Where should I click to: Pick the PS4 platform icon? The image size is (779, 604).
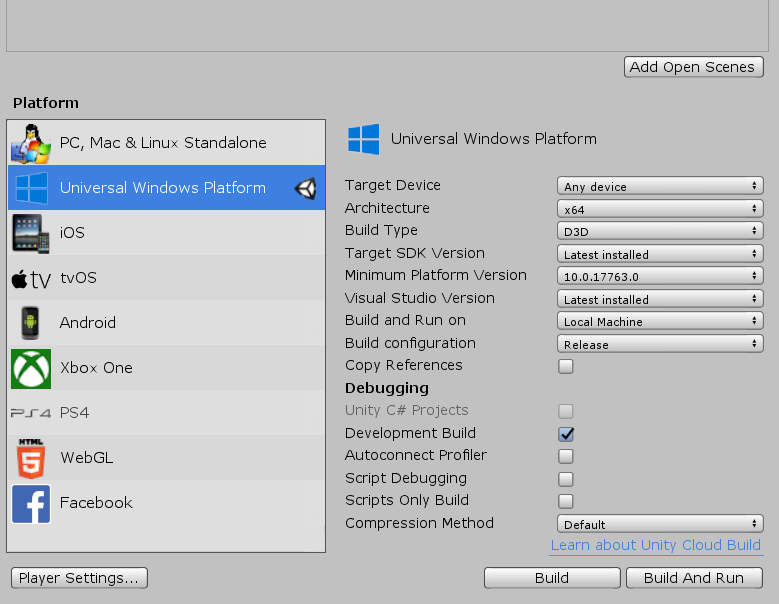31,412
